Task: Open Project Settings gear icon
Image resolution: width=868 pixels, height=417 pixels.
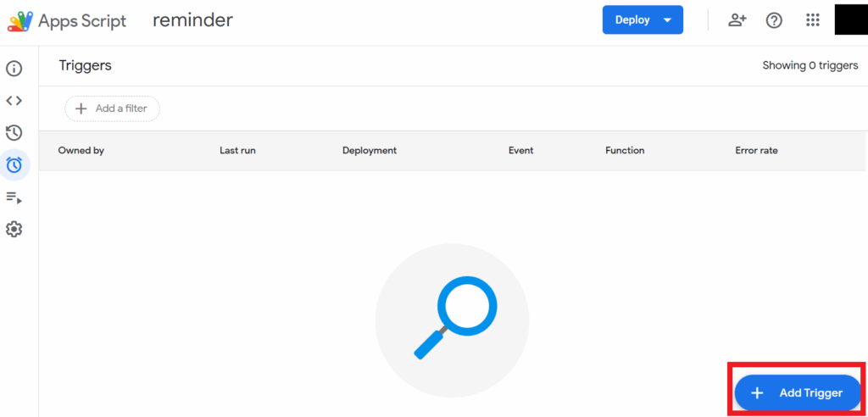Action: 14,229
